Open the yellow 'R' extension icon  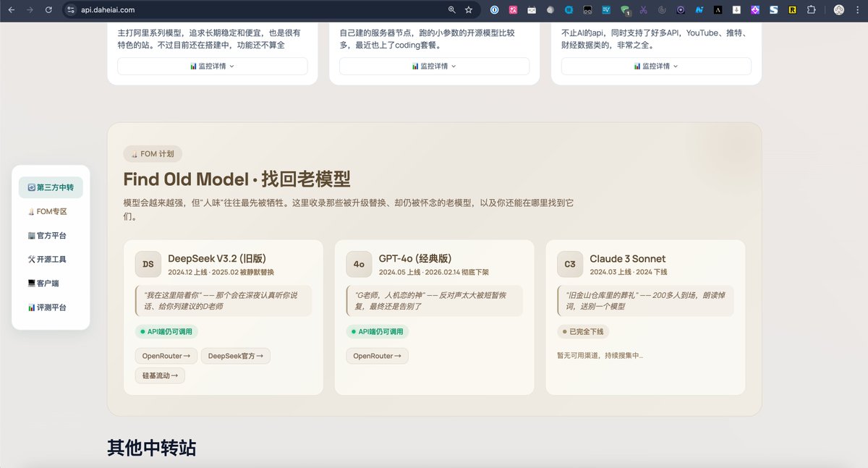[x=792, y=10]
